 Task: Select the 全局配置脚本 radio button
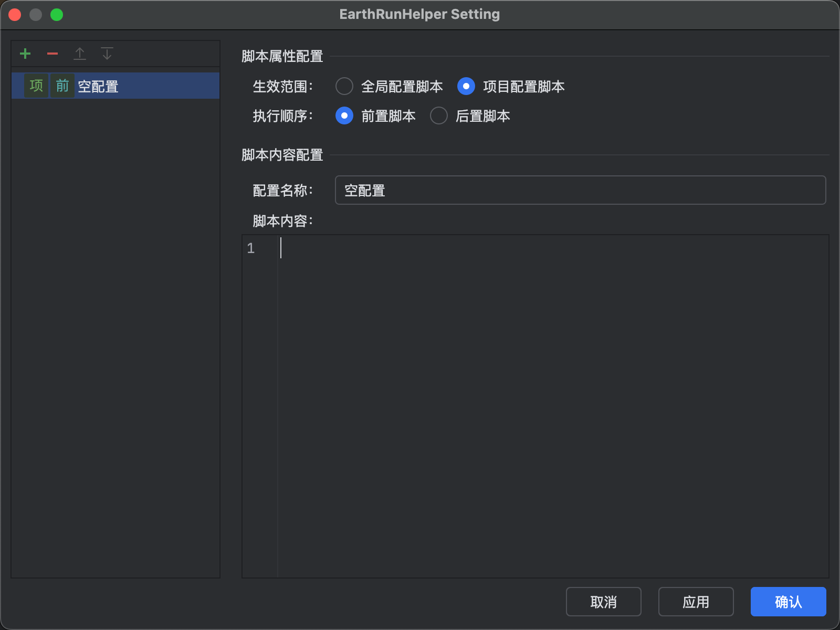click(x=344, y=86)
